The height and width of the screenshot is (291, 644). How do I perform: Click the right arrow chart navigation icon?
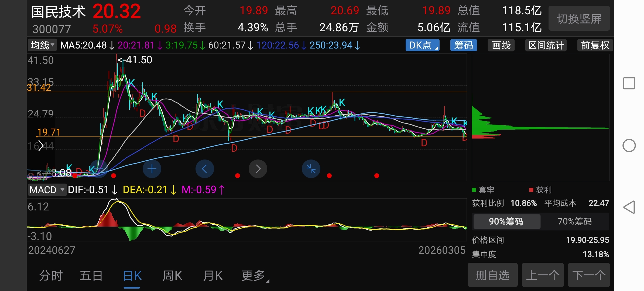tap(258, 169)
